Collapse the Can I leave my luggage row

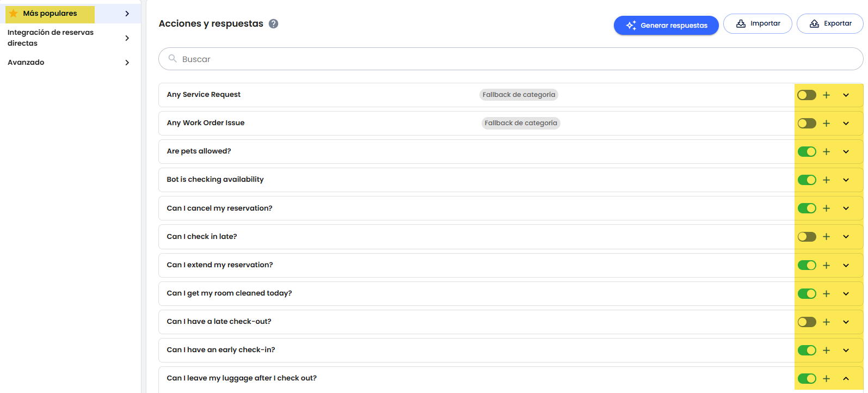[x=846, y=378]
